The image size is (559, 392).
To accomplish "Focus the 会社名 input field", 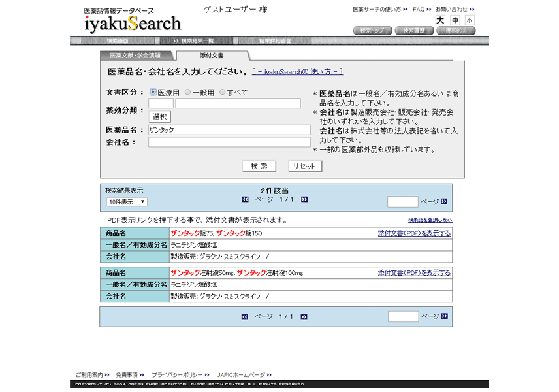I will click(x=229, y=142).
